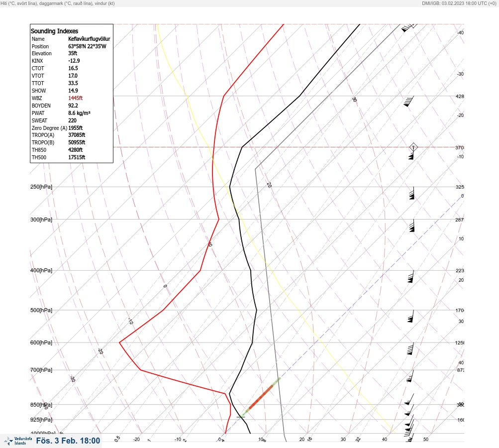Select the TTOT value 33.5
Viewport: 499px width, 448px height.
pos(73,83)
